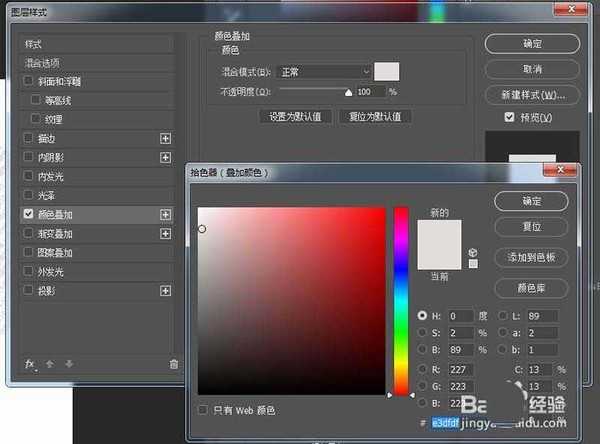Click the move effect up arrow
The height and width of the screenshot is (444, 600).
[53, 364]
